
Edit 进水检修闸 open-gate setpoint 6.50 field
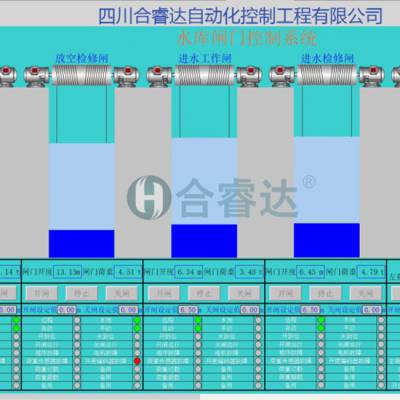pyautogui.click(x=310, y=310)
